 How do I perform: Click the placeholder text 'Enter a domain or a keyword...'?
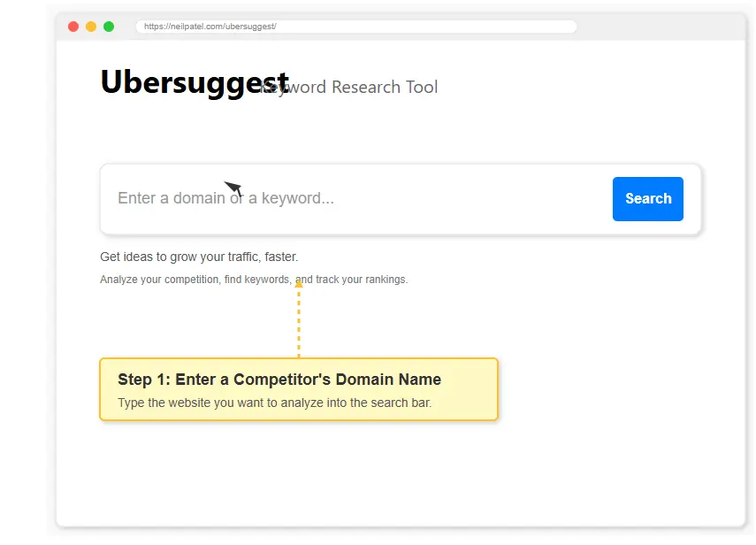coord(225,198)
